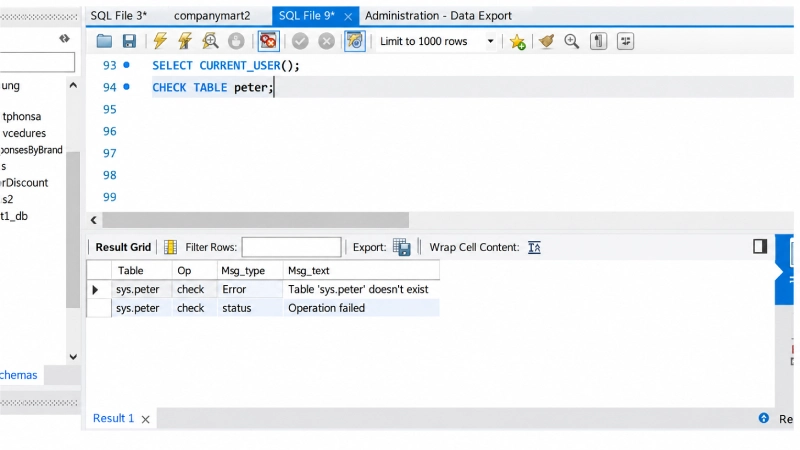Switch to companymart2 tab

click(212, 16)
